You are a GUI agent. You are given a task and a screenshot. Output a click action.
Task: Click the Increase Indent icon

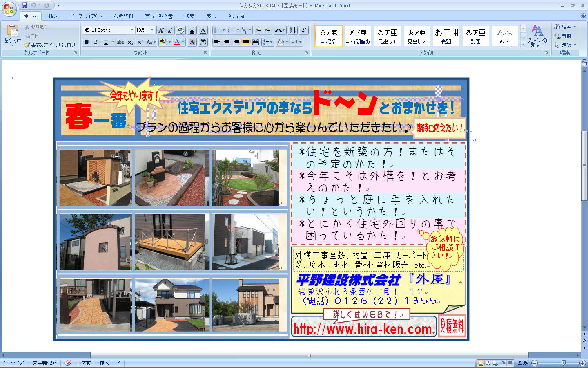268,30
